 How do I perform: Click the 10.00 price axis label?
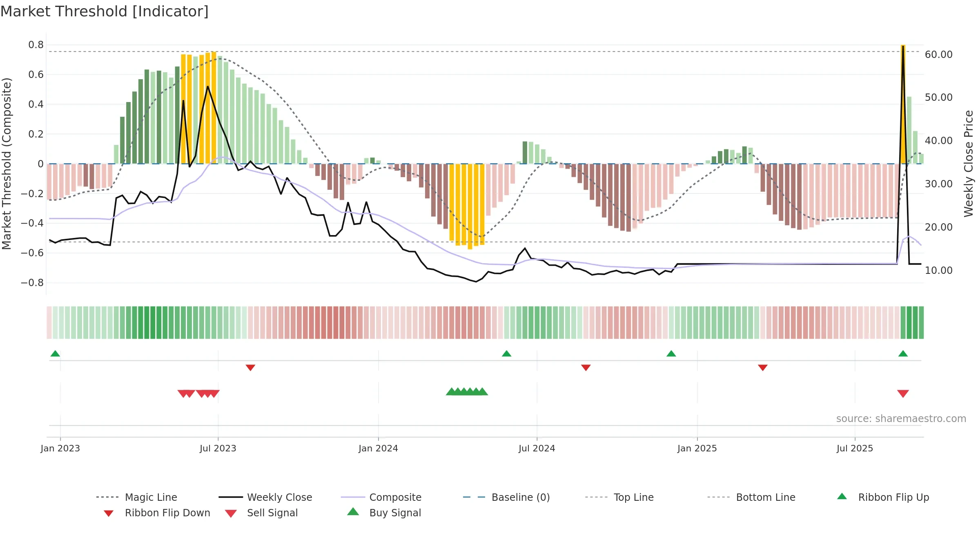coord(938,270)
